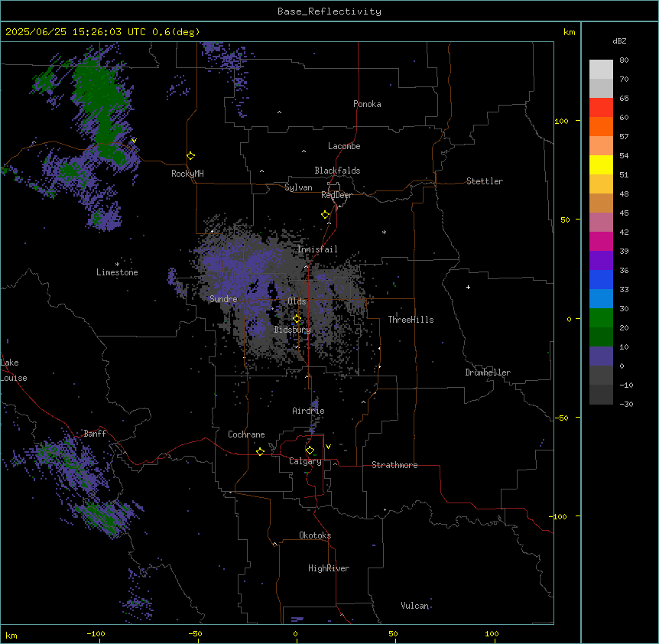This screenshot has height=644, width=659.
Task: Click the Cochrane city label
Action: coord(246,434)
